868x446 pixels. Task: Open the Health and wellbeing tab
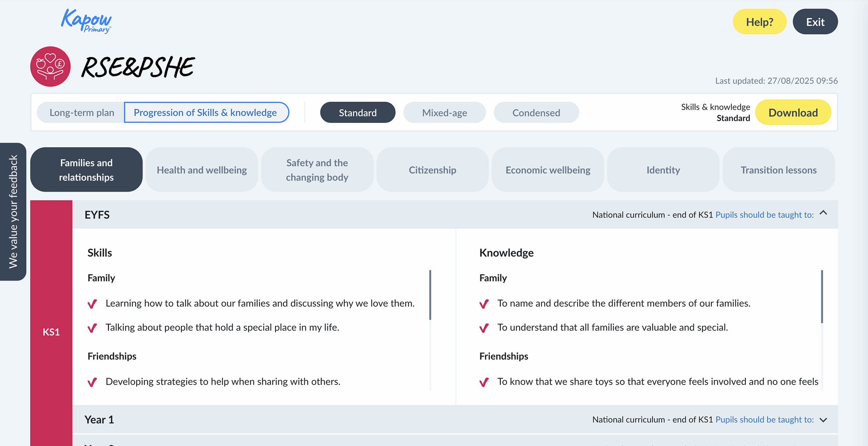(x=202, y=170)
